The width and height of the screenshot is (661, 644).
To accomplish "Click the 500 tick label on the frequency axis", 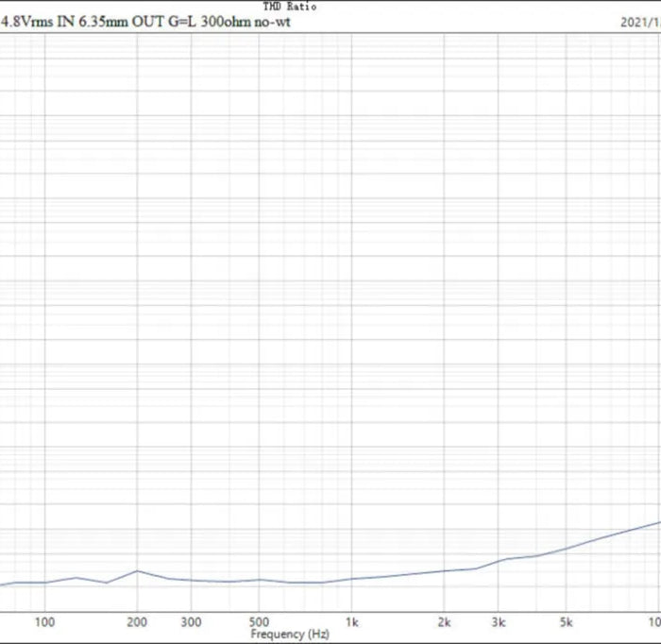I will [x=260, y=622].
